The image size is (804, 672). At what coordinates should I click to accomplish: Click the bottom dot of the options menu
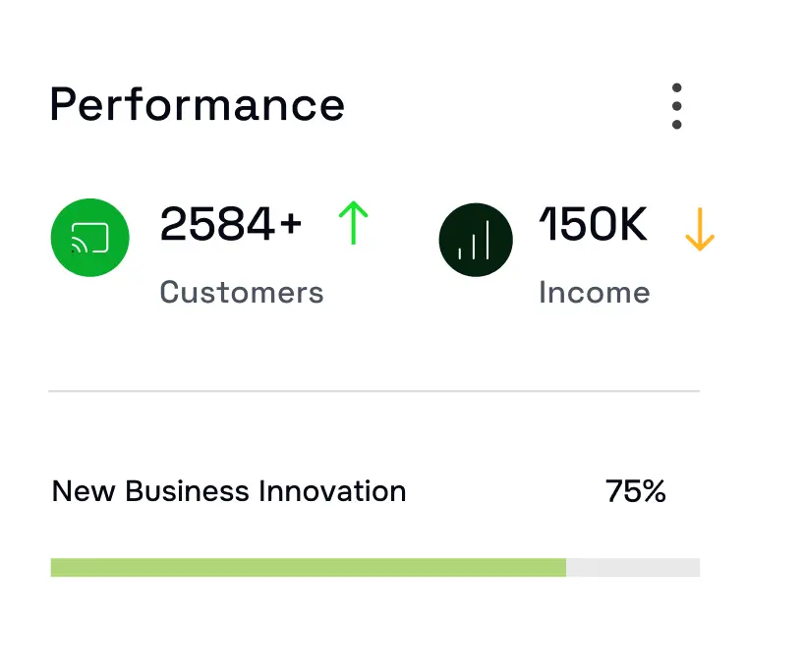[676, 124]
